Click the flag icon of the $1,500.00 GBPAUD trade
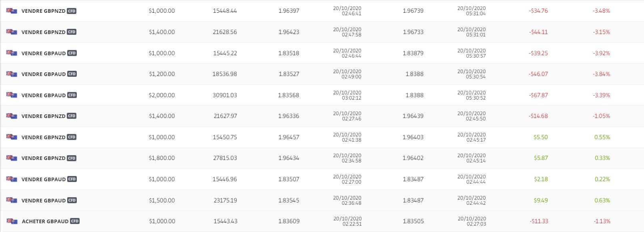Viewport: 644px width, 232px height. tap(12, 200)
